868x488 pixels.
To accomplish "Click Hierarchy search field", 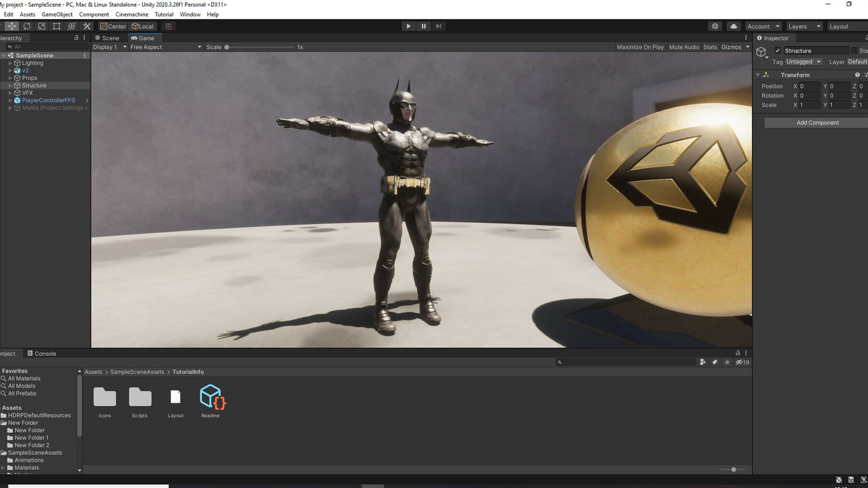I will coord(47,47).
